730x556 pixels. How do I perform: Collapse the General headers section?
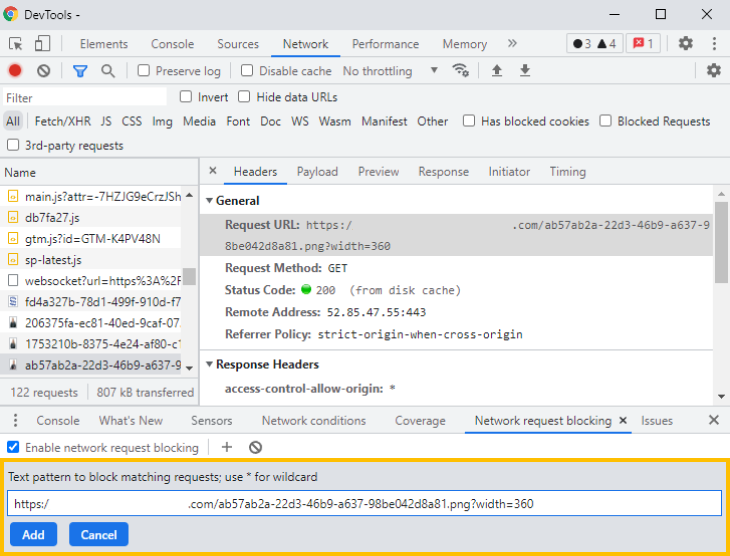[209, 201]
